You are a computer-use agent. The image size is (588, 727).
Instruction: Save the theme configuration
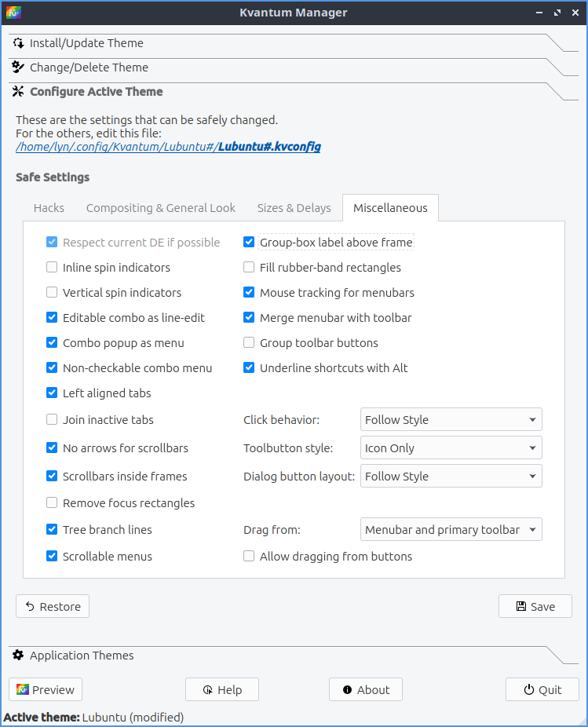[x=535, y=606]
